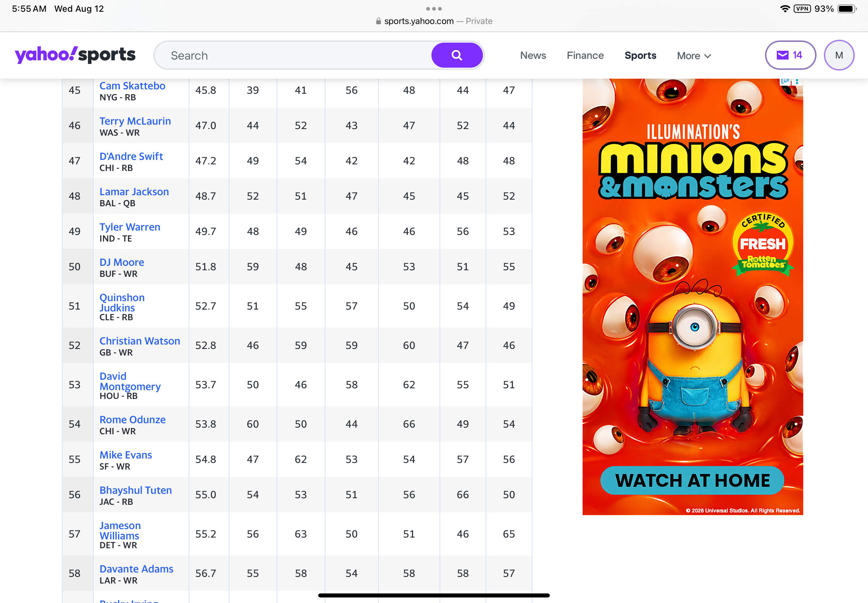The width and height of the screenshot is (868, 603).
Task: Open Jameson Williams player page
Action: 120,531
